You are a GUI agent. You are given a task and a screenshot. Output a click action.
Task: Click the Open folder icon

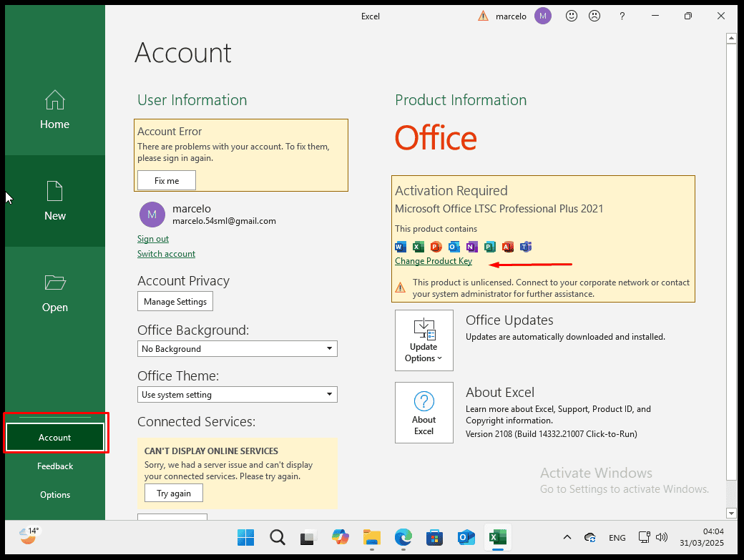click(x=55, y=283)
